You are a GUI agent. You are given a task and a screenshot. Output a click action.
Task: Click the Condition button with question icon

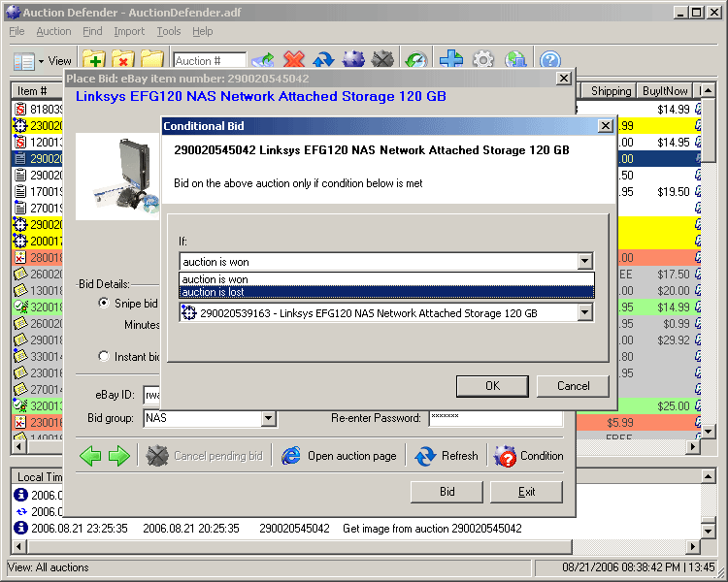528,456
